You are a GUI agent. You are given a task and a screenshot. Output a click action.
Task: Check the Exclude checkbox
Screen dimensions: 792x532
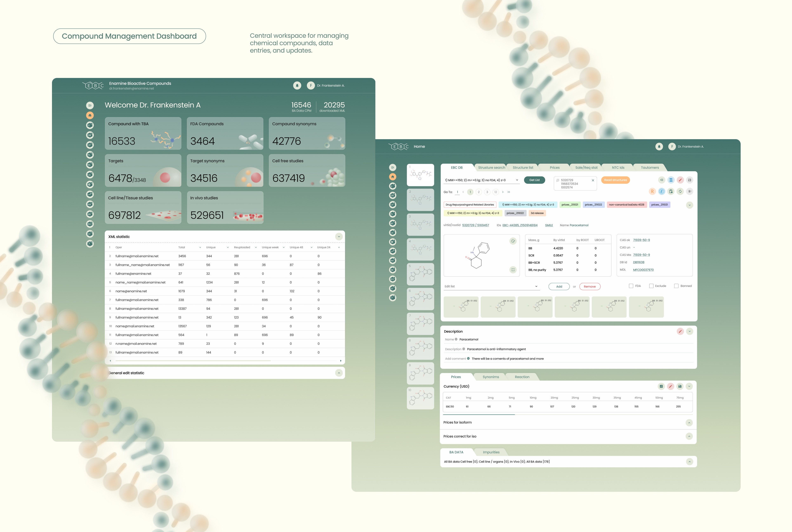[652, 286]
